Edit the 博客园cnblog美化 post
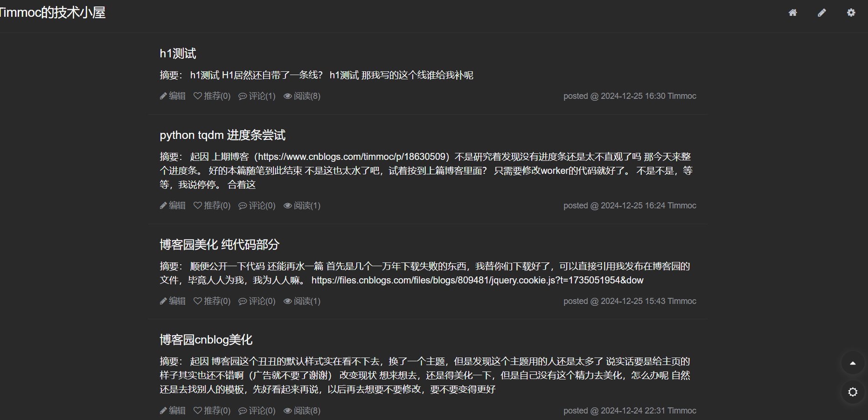 pos(173,411)
